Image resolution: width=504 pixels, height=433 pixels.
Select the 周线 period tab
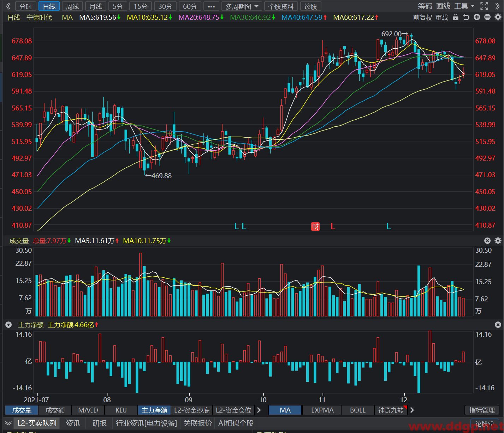pyautogui.click(x=72, y=6)
